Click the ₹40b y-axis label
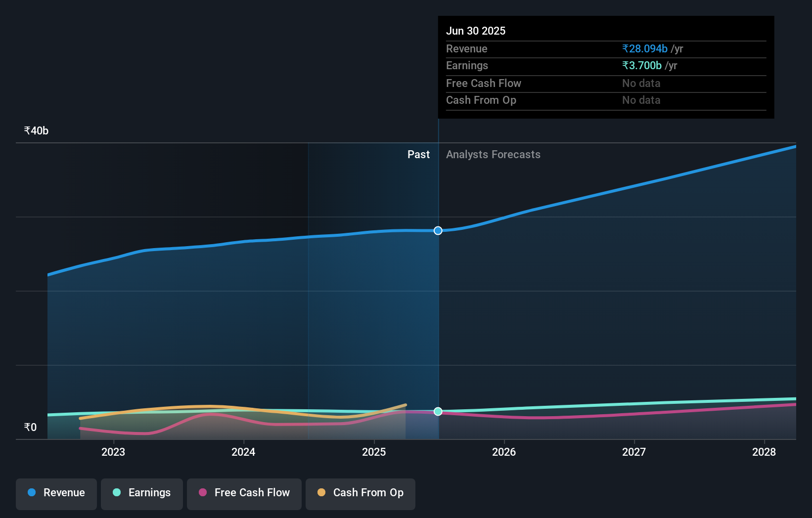 click(36, 130)
